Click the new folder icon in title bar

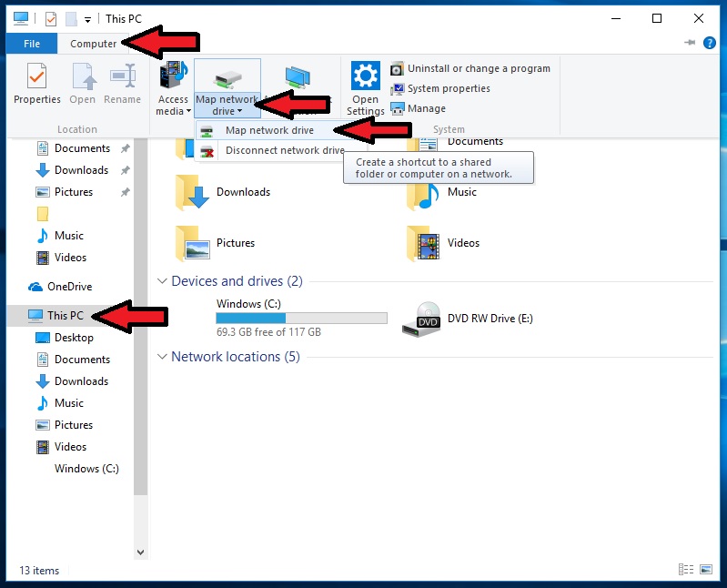click(x=71, y=19)
